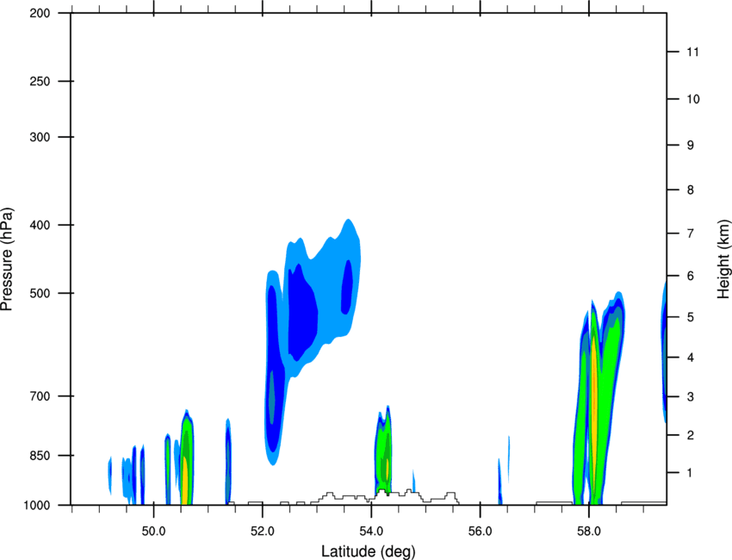Click the 56.0 latitude tick label

pos(480,532)
